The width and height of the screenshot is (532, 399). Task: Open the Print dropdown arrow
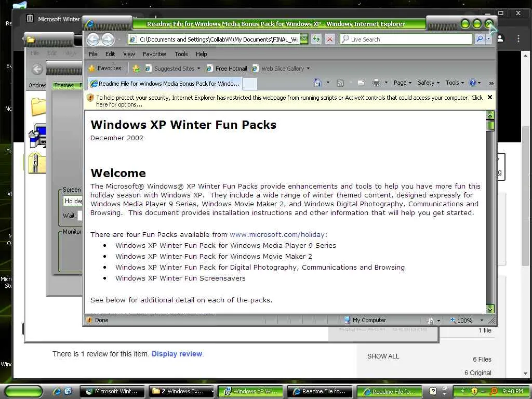(386, 83)
